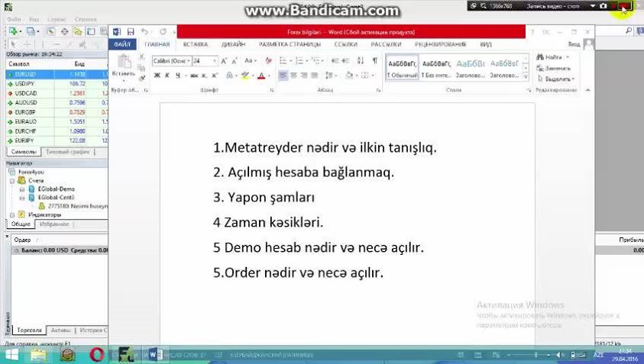Click the Cut scissors icon

pos(141,58)
